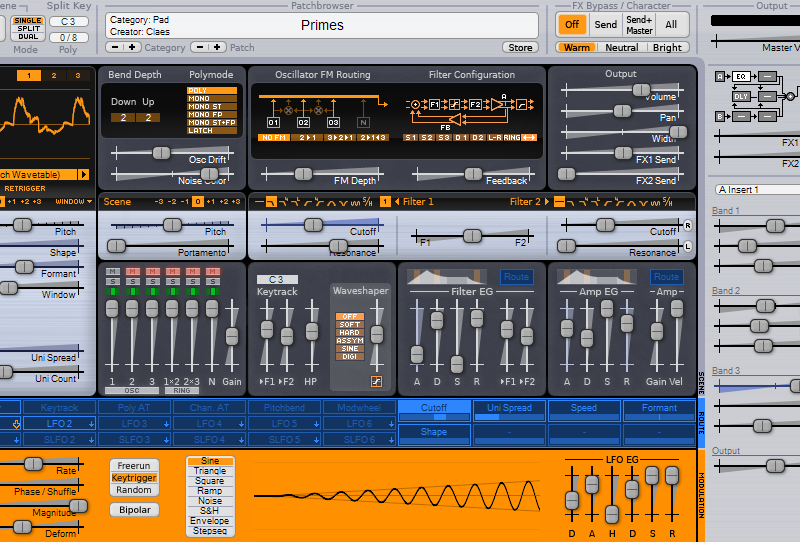Toggle the LFO Bipolar switch

point(133,510)
